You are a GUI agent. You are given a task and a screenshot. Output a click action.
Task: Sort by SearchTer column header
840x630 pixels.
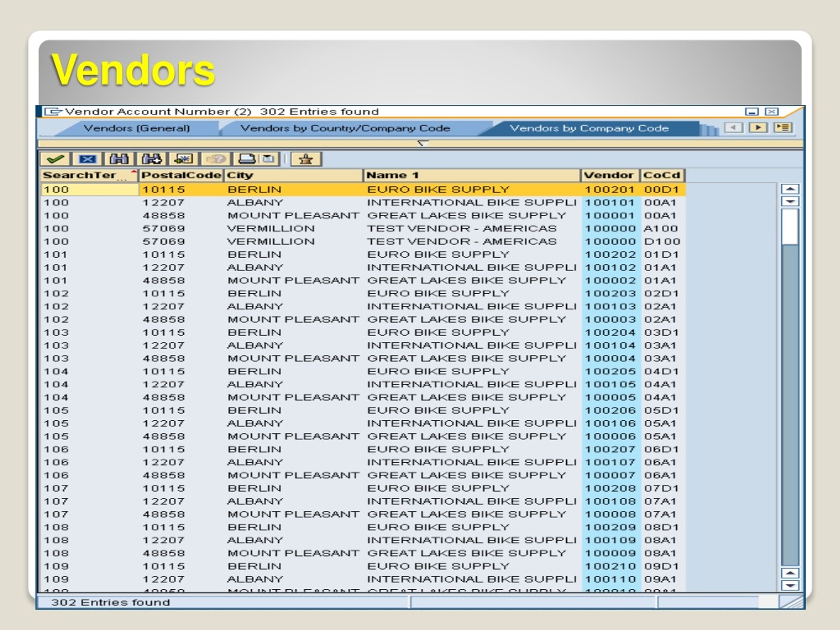[90, 176]
